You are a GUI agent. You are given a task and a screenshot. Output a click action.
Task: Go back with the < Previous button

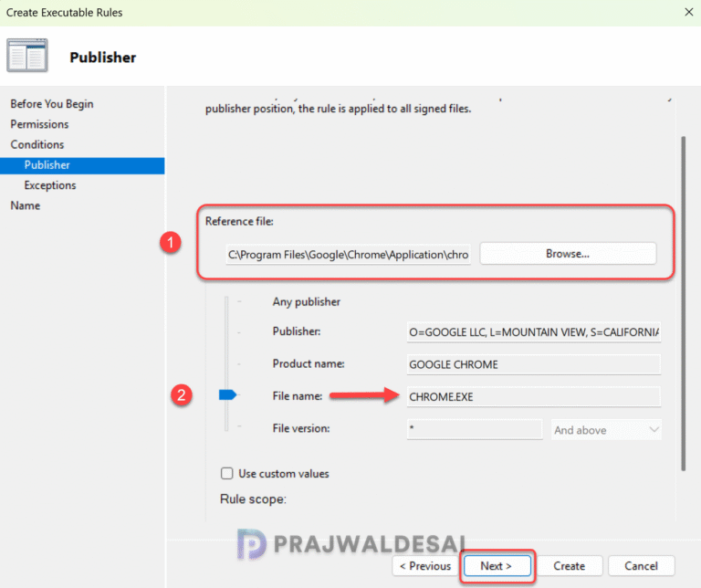[425, 566]
